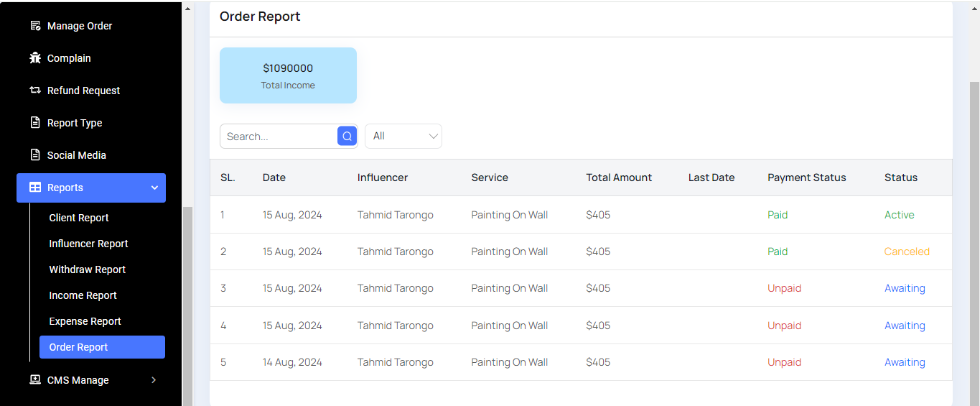Click the Refund Request arrows icon
The width and height of the screenshot is (980, 406).
[35, 91]
